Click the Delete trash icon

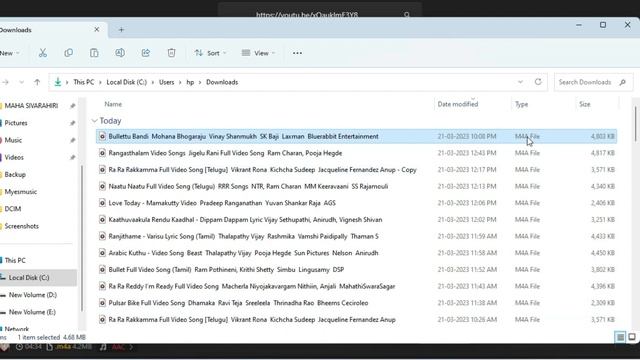(x=171, y=53)
